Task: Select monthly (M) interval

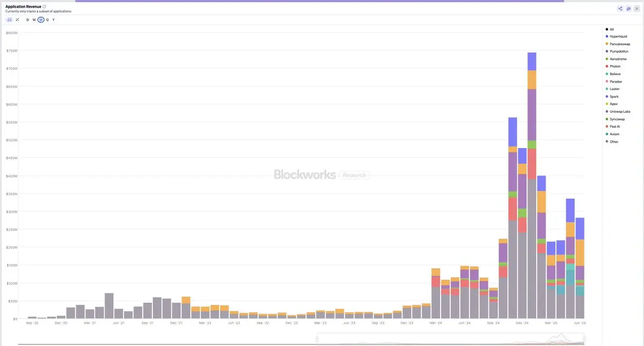Action: [41, 20]
